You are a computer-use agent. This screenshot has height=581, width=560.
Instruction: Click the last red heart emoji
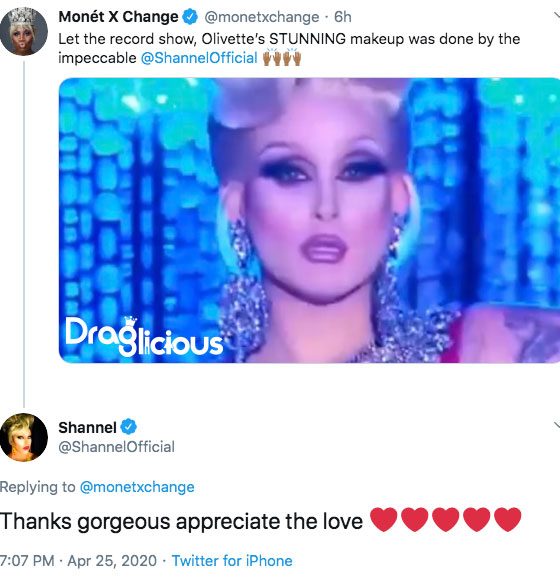click(507, 520)
